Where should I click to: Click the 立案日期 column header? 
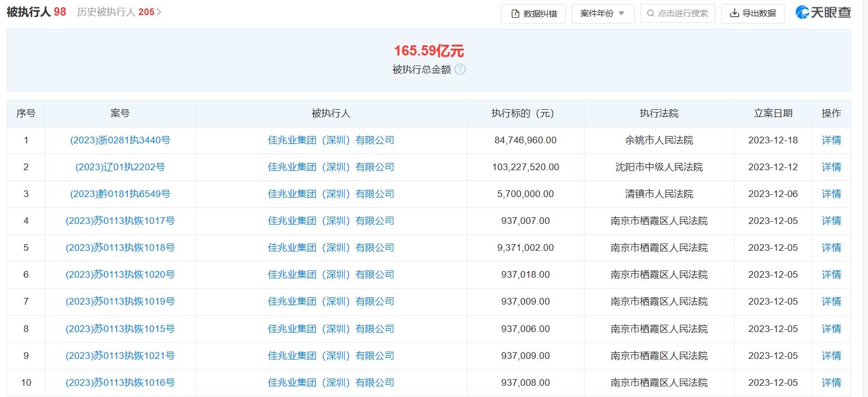(773, 114)
